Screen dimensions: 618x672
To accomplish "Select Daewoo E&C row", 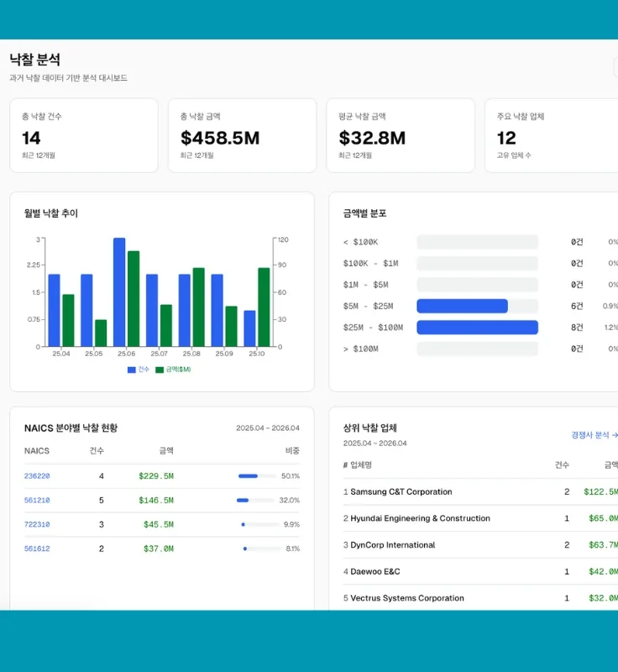I will click(480, 572).
